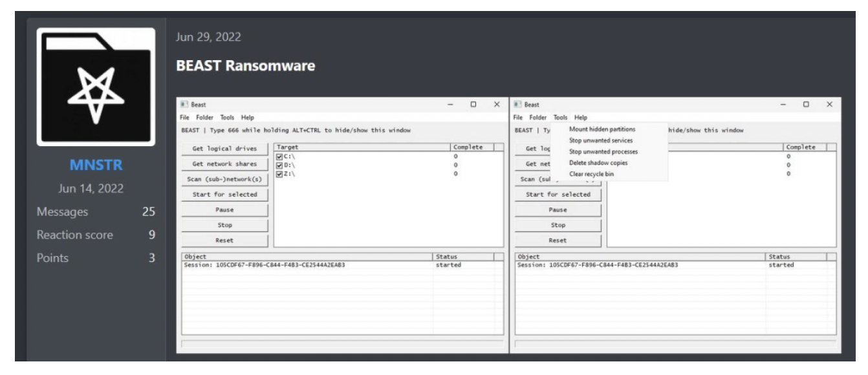Select the Session row in right window
The height and width of the screenshot is (375, 868).
click(675, 264)
